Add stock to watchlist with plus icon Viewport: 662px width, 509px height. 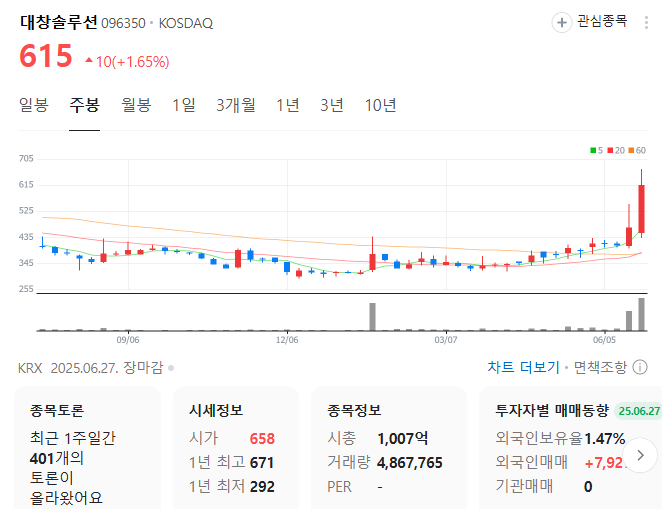tap(562, 22)
